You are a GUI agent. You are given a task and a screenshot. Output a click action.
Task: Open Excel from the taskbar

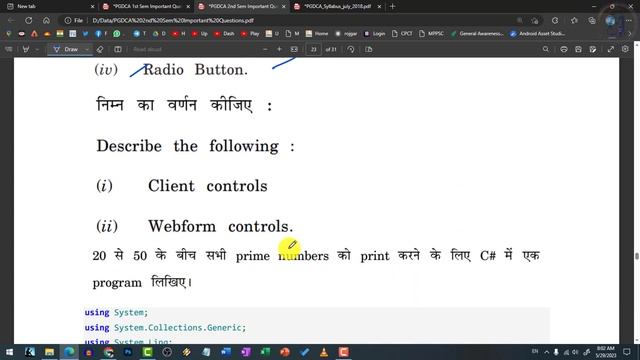[x=265, y=352]
